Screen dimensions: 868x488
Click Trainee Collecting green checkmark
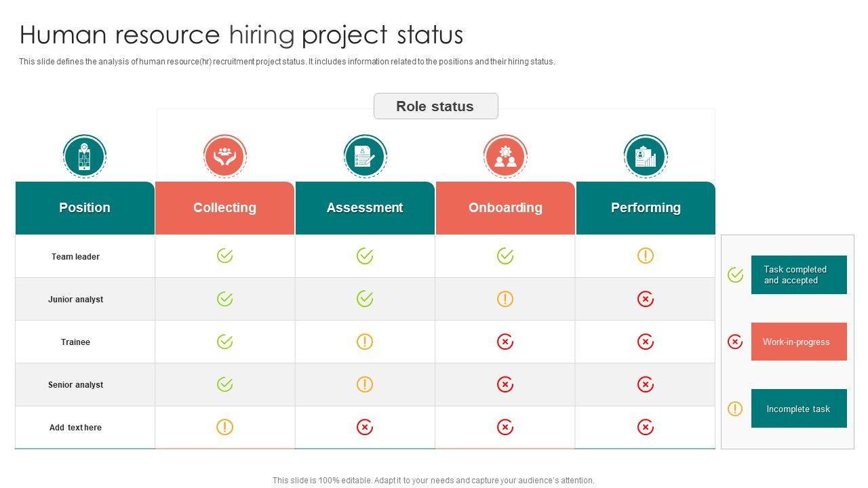click(x=224, y=342)
